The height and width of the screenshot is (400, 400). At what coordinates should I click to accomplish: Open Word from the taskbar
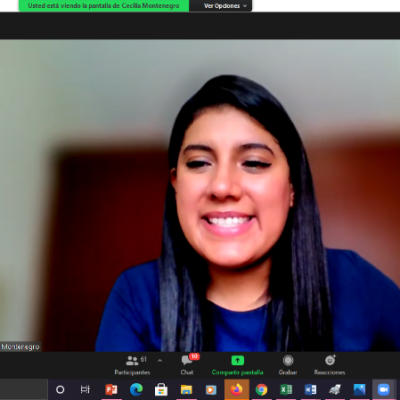pyautogui.click(x=311, y=389)
